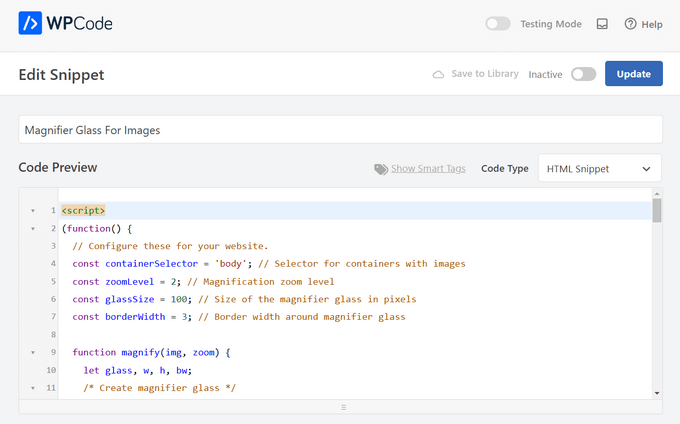
Task: Toggle the Inactive snippet switch
Action: point(583,74)
